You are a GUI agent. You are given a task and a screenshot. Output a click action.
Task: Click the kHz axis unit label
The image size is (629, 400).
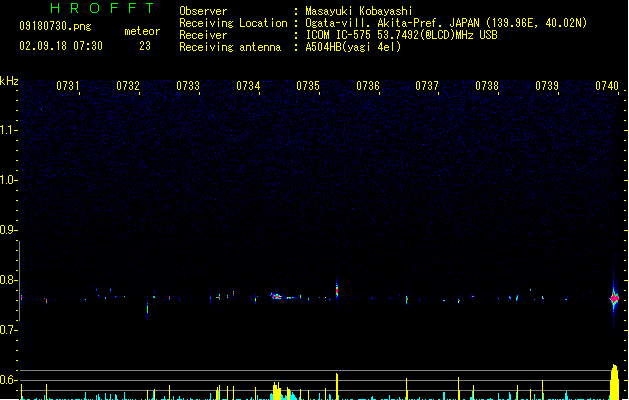coord(9,81)
